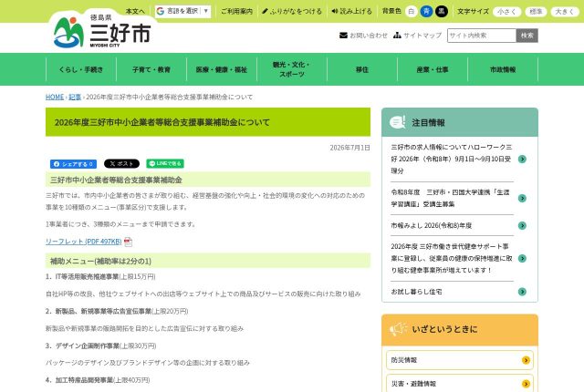The image size is (584, 392).
Task: Follow the 本文へ skip link
Action: tap(135, 11)
